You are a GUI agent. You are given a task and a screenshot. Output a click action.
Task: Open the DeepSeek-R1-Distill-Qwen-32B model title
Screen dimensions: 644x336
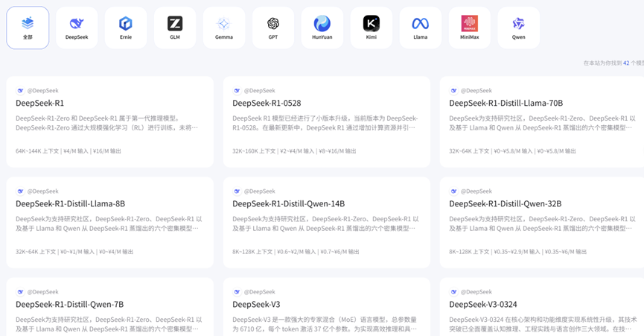506,203
